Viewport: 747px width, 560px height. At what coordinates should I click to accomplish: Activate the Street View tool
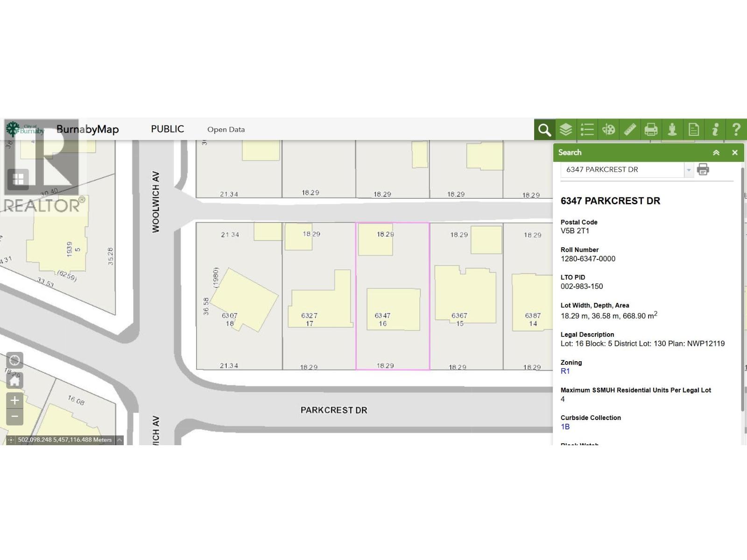pyautogui.click(x=673, y=129)
